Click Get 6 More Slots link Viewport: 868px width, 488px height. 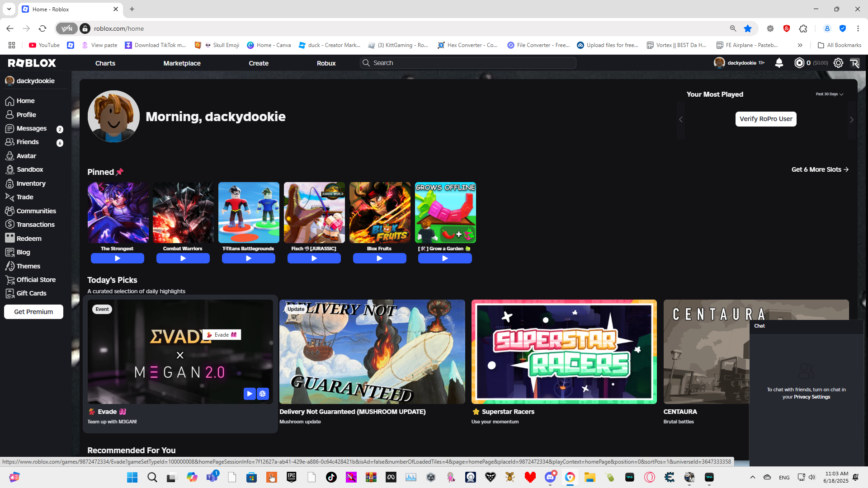tap(820, 169)
